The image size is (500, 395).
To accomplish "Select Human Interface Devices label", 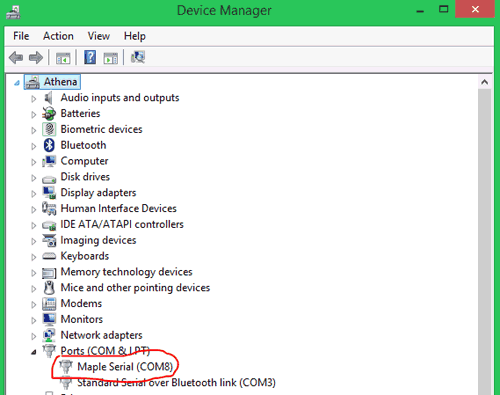I will 118,209.
